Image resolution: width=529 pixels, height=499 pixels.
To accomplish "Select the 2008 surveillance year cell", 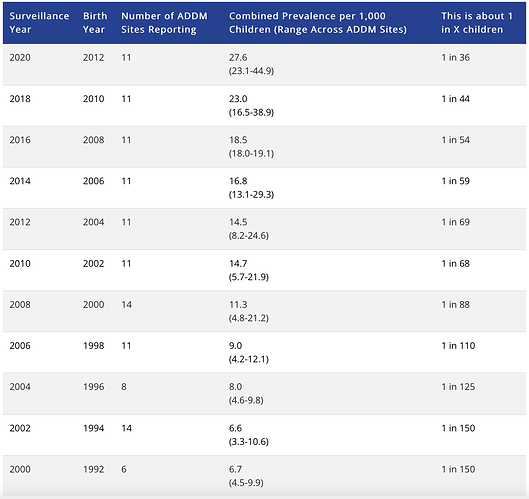I will [x=20, y=305].
